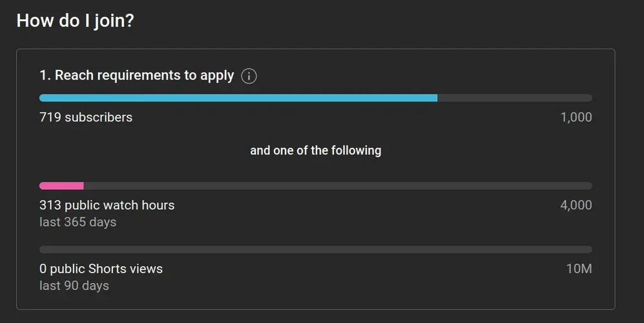Click the "719 subscribers" label
The width and height of the screenshot is (644, 323).
click(x=86, y=117)
